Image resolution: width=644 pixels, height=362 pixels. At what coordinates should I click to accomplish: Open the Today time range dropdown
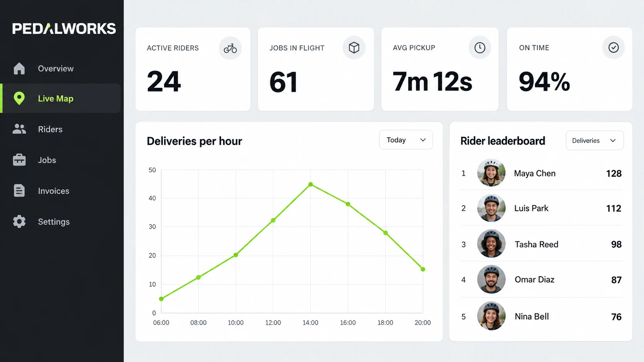click(406, 140)
